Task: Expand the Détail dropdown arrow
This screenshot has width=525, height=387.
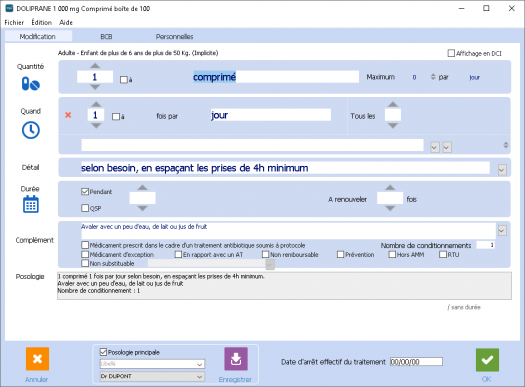Action: pyautogui.click(x=502, y=170)
